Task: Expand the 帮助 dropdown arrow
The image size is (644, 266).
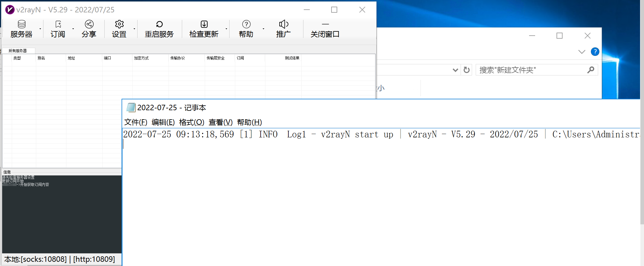Action: coord(263,29)
